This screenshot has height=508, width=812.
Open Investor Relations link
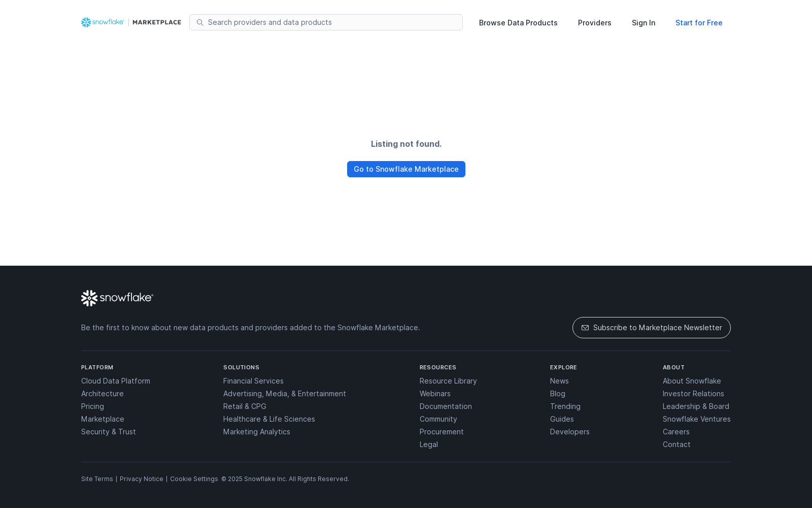point(693,394)
